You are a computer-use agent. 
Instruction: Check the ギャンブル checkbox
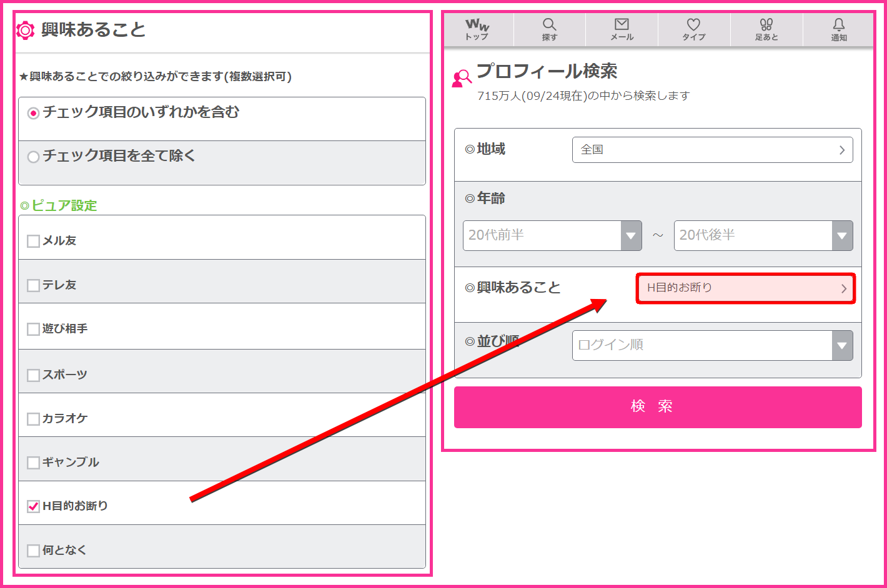34,463
